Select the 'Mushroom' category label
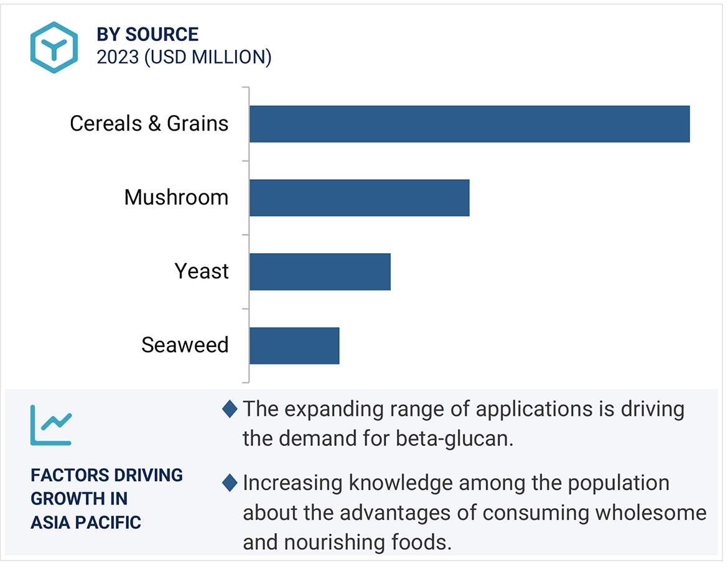This screenshot has width=728, height=576. click(x=176, y=197)
